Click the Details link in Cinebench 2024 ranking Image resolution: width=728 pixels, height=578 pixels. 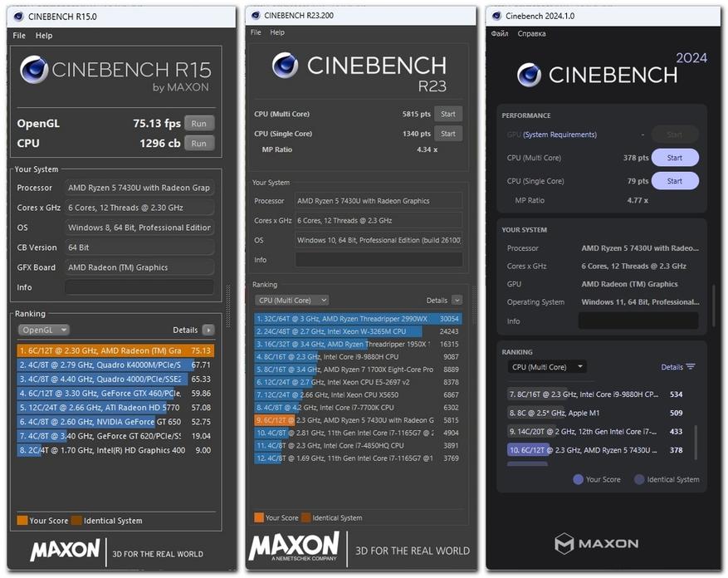672,367
